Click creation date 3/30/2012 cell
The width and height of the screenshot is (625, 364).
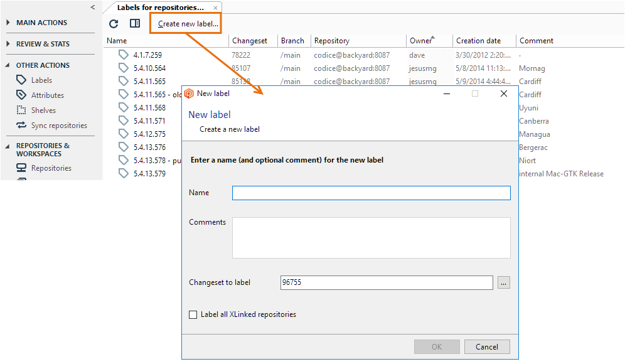(x=483, y=55)
